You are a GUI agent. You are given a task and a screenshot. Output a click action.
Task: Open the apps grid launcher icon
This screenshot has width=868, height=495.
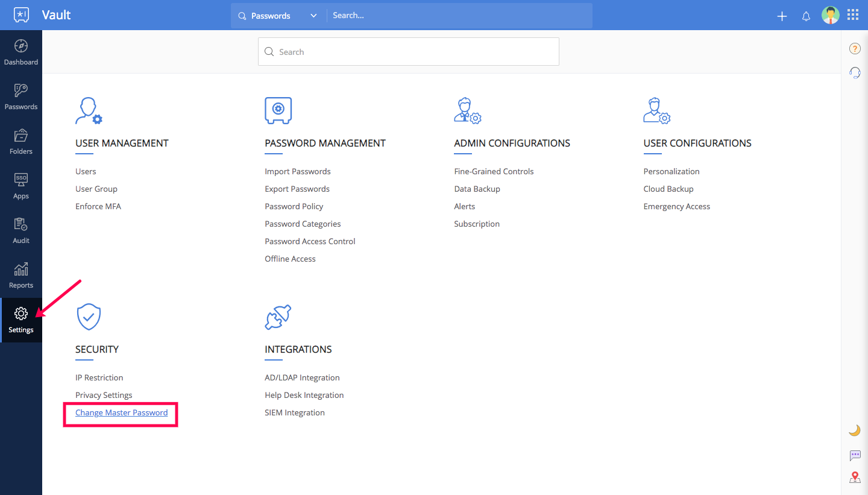(x=853, y=15)
